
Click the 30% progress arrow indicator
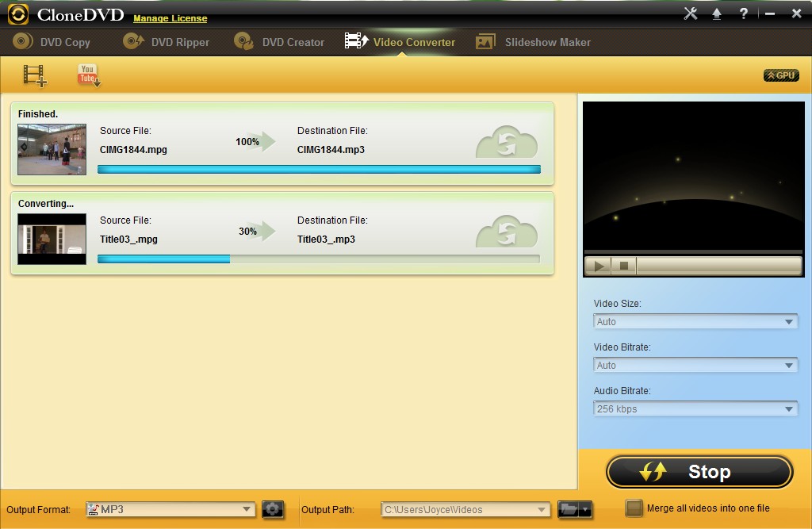point(257,231)
